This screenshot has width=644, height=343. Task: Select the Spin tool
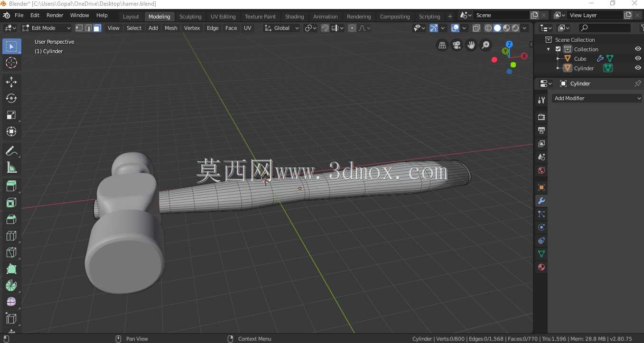point(11,286)
